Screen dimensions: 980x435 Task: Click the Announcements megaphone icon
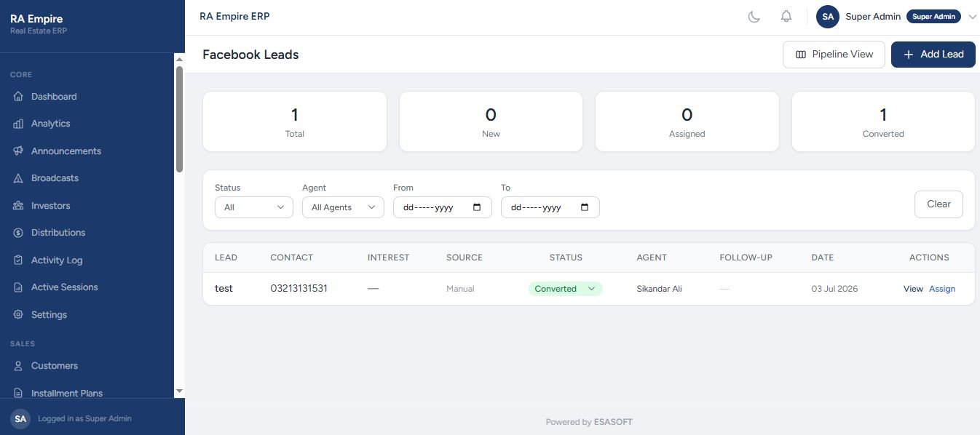click(18, 151)
